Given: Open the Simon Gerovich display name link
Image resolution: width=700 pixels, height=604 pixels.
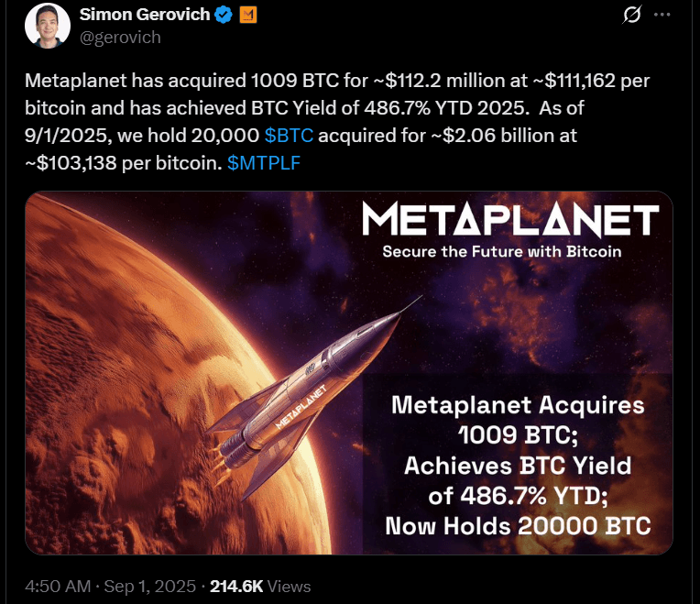Looking at the screenshot, I should pyautogui.click(x=145, y=16).
